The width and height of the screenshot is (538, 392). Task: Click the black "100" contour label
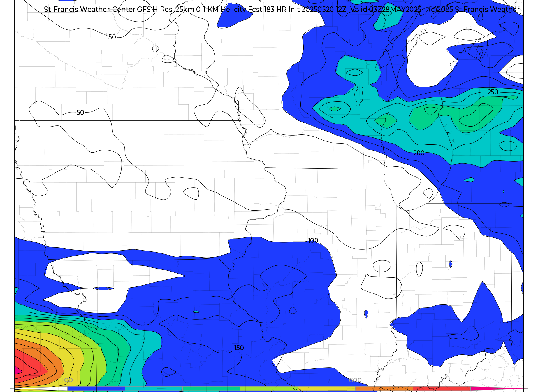(313, 241)
